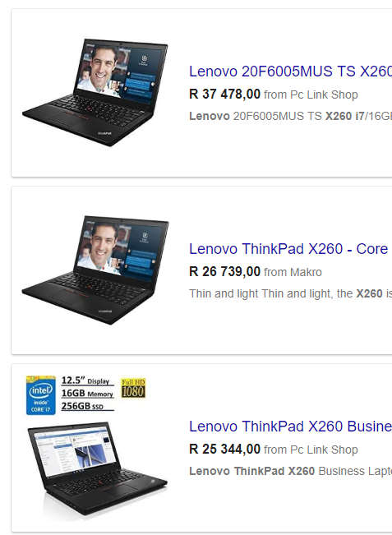The height and width of the screenshot is (535, 392).
Task: Click the 16GB Memory spec label
Action: pyautogui.click(x=87, y=394)
